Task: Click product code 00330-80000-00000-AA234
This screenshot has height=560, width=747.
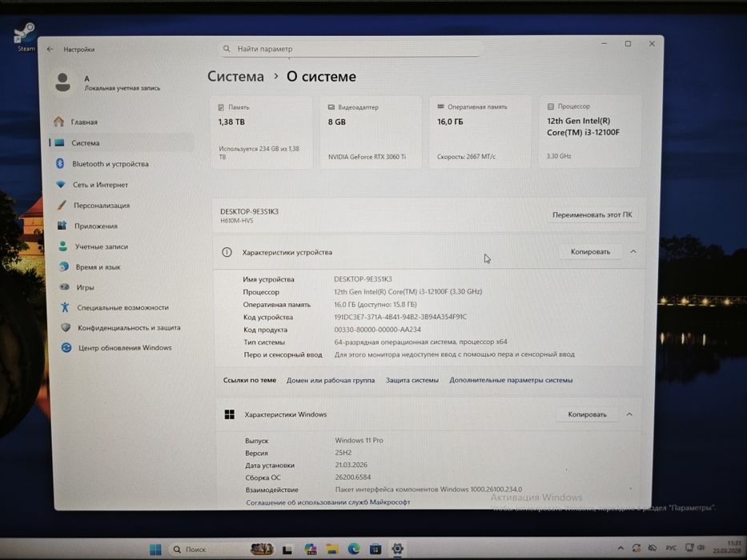Action: 377,330
